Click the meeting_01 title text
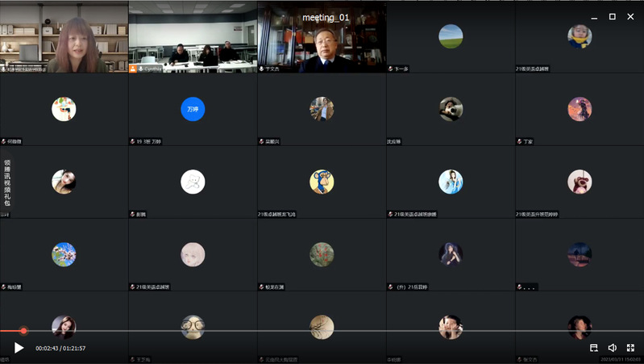Image resolution: width=644 pixels, height=364 pixels. click(x=326, y=18)
